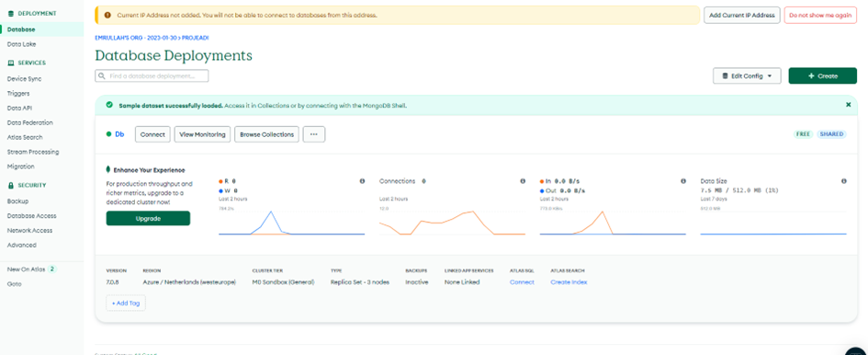
Task: Open Migration in the sidebar
Action: 20,166
